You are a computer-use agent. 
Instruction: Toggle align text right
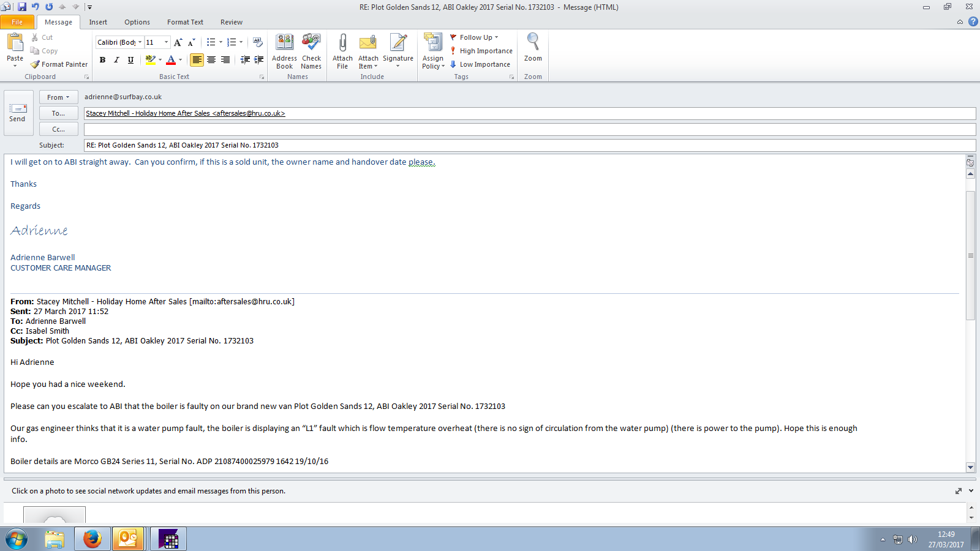[225, 60]
